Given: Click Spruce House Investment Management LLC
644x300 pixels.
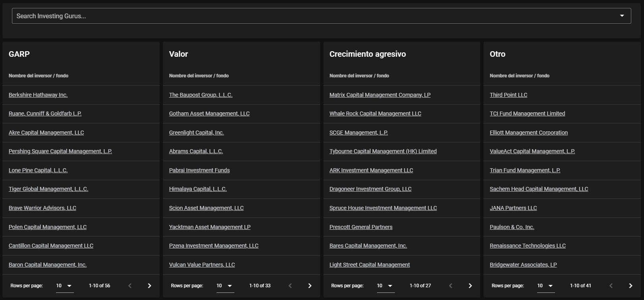Looking at the screenshot, I should coord(383,208).
